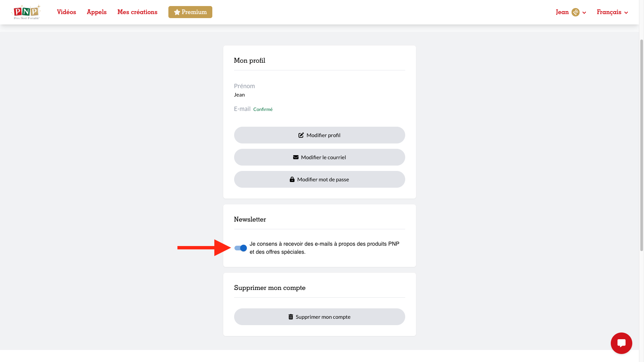Click the pencil icon in Modifier profil
The width and height of the screenshot is (644, 362).
click(301, 135)
